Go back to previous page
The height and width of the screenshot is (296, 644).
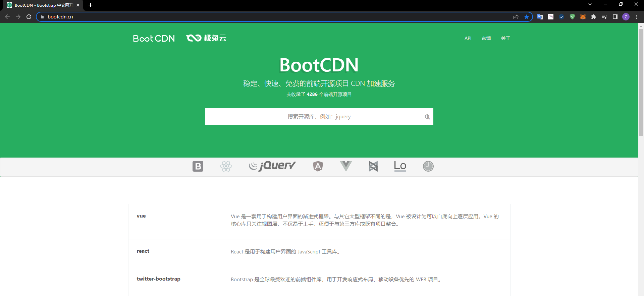coord(7,17)
